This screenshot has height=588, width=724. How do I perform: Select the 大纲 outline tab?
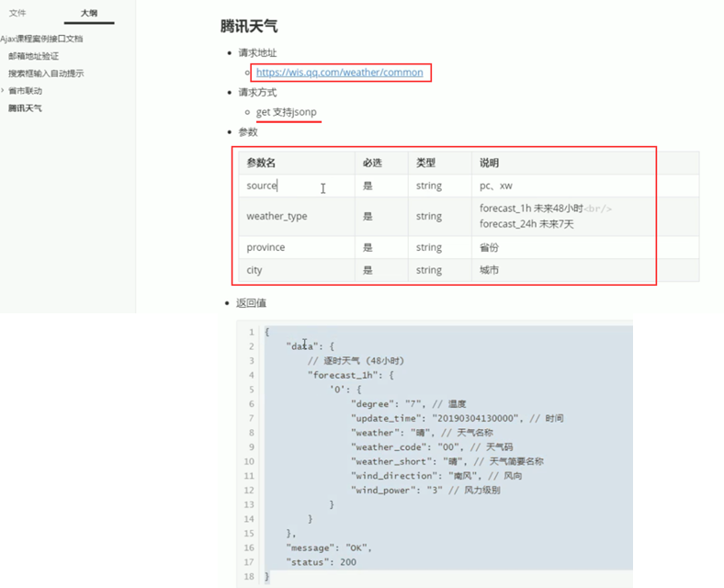coord(89,13)
